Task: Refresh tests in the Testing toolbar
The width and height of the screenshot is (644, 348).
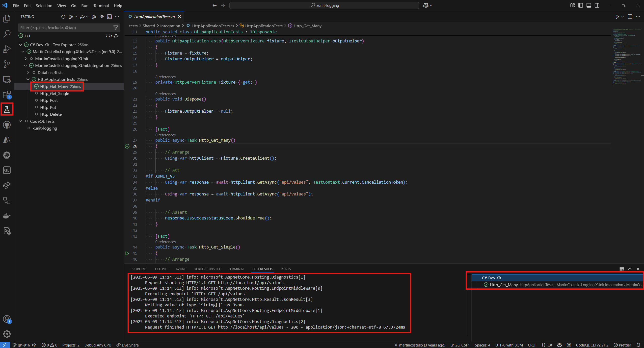Action: click(x=63, y=17)
